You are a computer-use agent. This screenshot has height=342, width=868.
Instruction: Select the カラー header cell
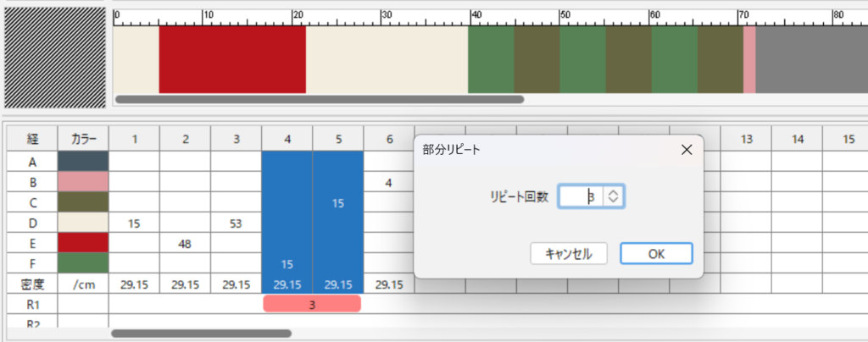click(83, 139)
